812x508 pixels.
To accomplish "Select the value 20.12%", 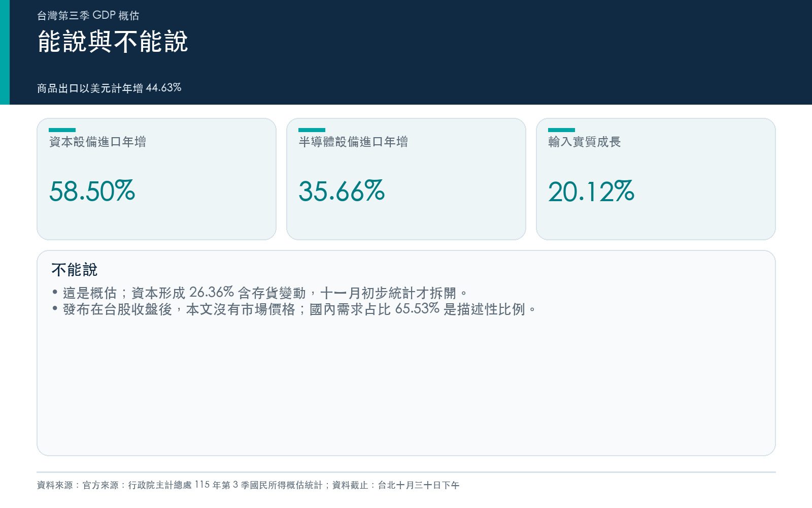I will (591, 191).
